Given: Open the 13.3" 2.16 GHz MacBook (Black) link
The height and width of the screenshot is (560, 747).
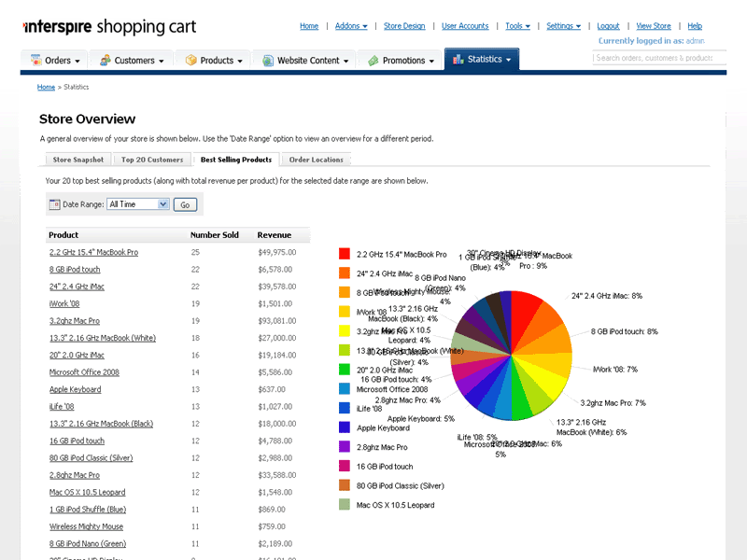Looking at the screenshot, I should [102, 424].
